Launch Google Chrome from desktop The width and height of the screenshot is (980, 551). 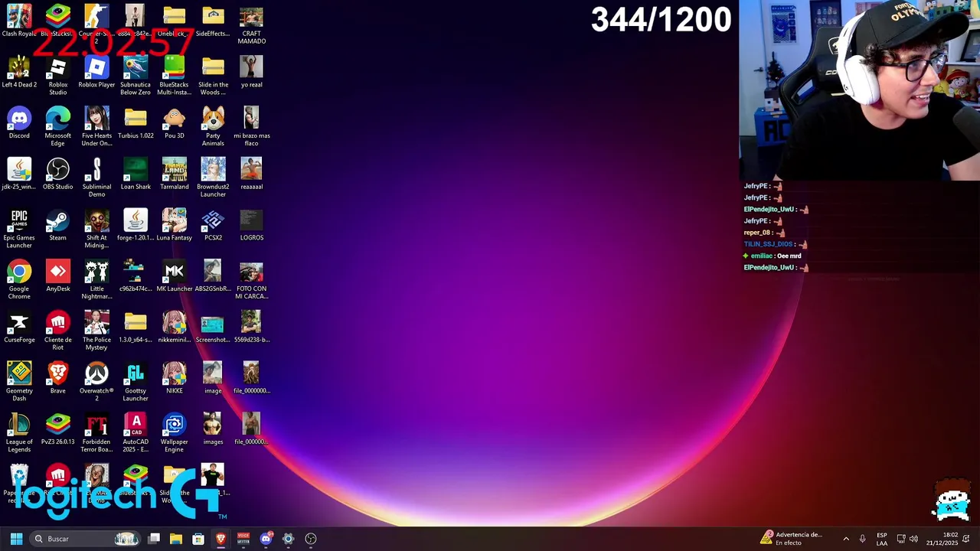[x=19, y=280]
